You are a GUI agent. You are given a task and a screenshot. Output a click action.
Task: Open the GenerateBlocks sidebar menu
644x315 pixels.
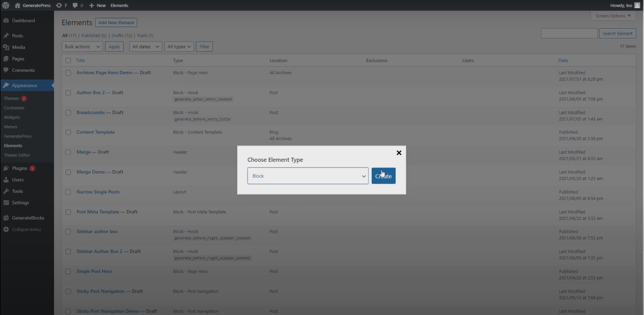click(28, 218)
